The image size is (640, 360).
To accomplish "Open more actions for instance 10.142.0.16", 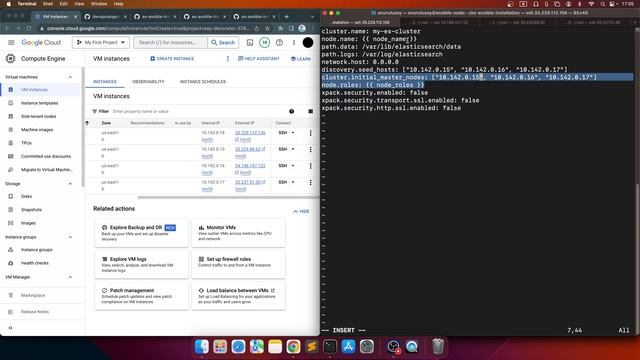I will (x=311, y=166).
